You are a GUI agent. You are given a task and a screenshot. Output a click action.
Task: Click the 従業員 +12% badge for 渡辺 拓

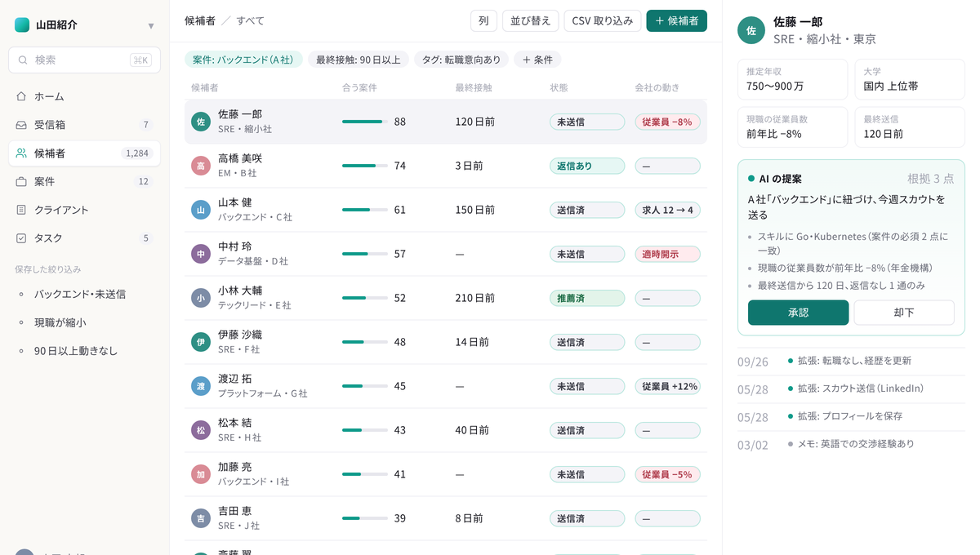pos(667,386)
